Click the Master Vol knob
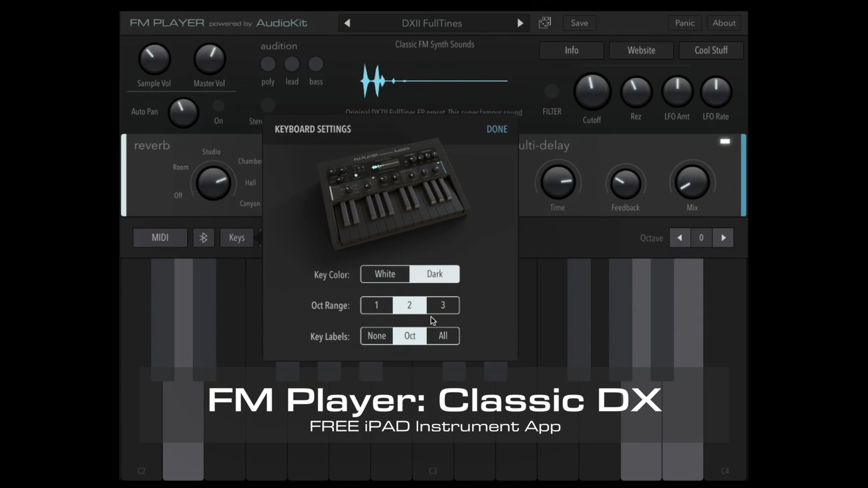868x488 pixels. click(210, 59)
